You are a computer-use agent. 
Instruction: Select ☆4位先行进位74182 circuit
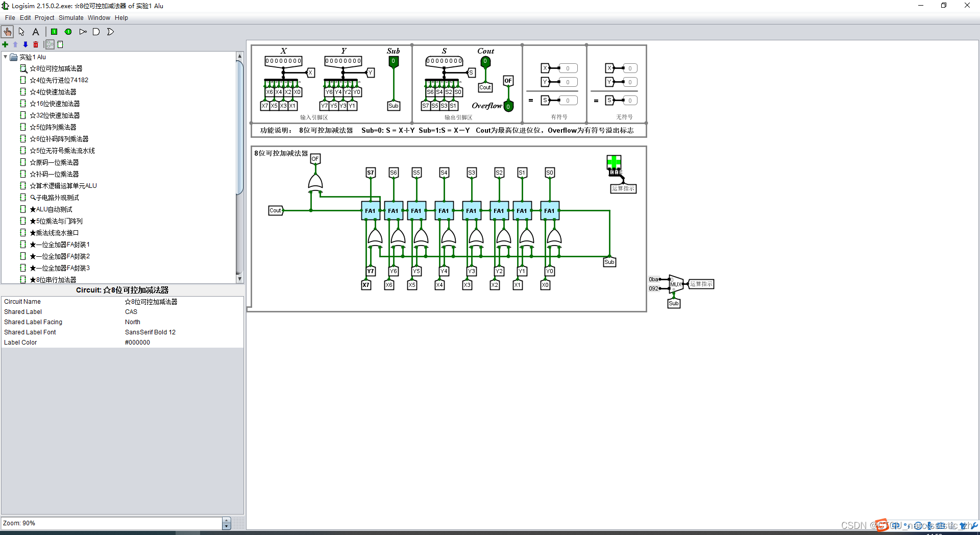59,80
